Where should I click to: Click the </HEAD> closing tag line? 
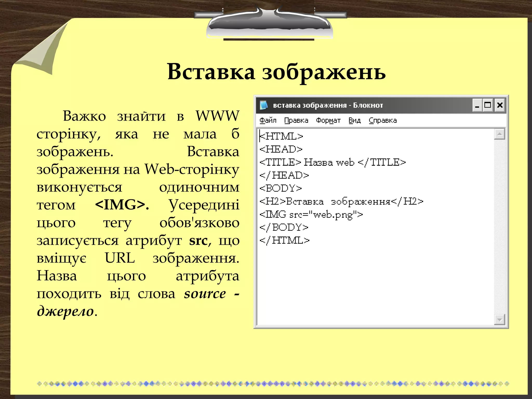click(284, 175)
